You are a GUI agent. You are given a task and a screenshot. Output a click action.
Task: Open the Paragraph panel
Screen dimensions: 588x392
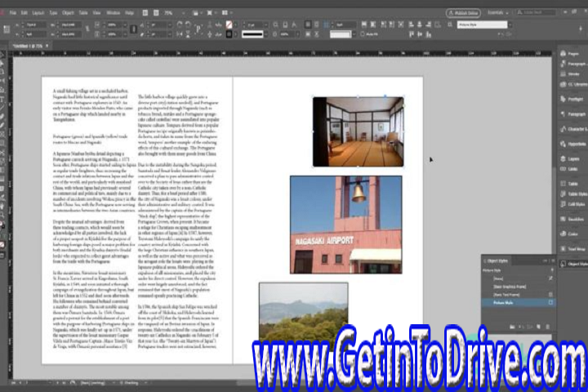point(572,114)
